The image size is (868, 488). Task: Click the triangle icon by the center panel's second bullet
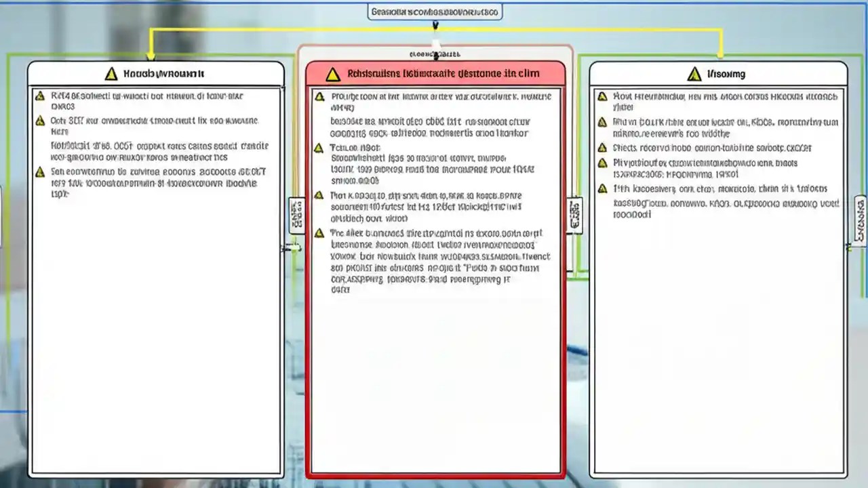[x=319, y=147]
